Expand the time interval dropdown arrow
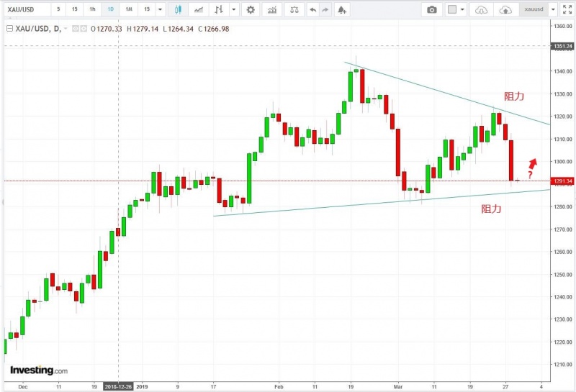Image resolution: width=576 pixels, height=392 pixels. point(160,10)
